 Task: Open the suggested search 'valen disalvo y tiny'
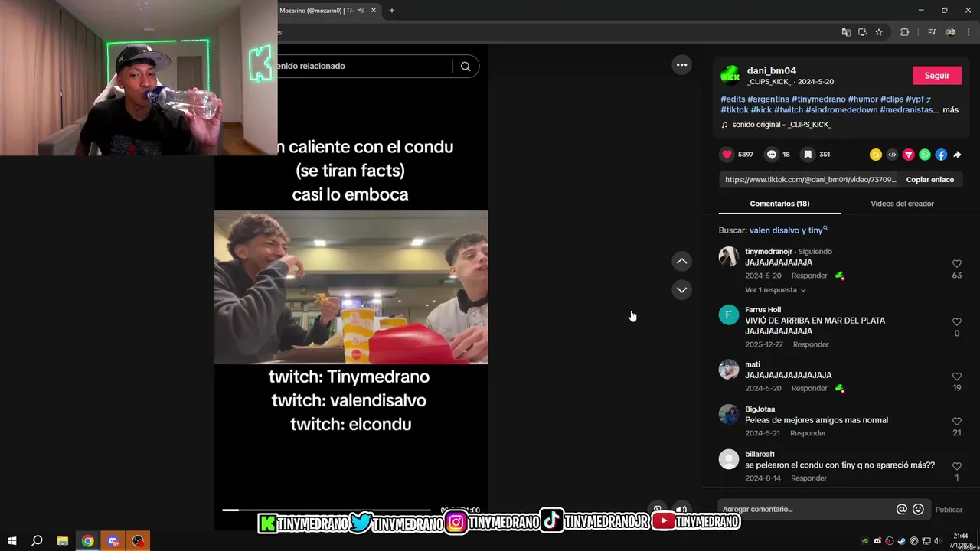[788, 230]
